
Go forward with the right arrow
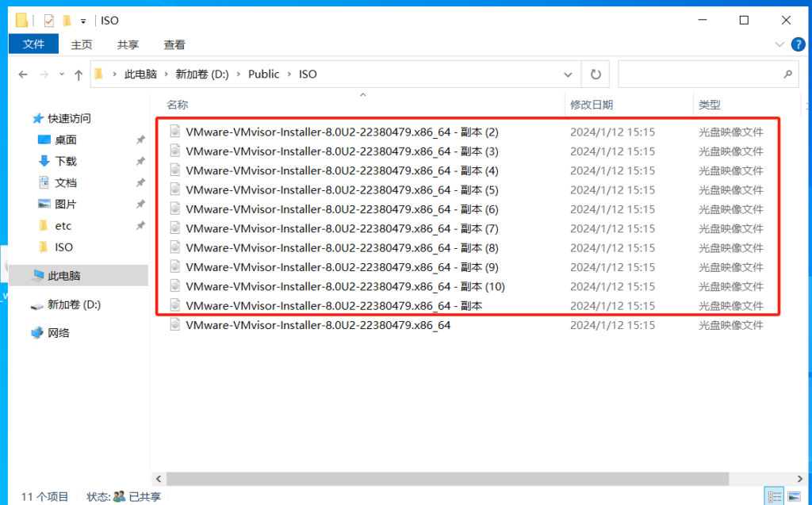pos(44,75)
